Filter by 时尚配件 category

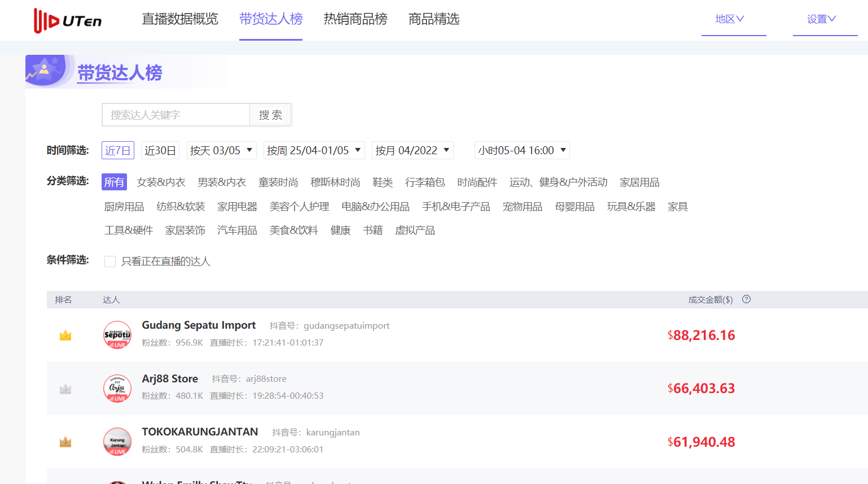477,182
